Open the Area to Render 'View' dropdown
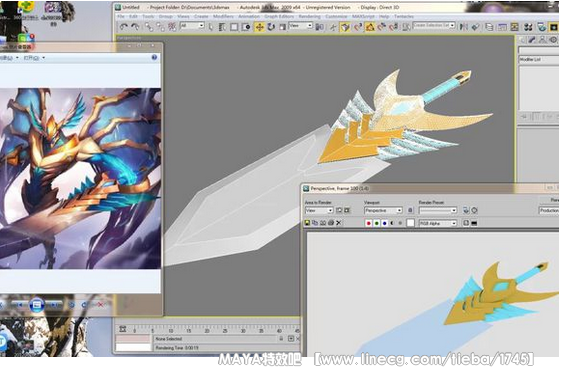The width and height of the screenshot is (568, 376). point(319,210)
